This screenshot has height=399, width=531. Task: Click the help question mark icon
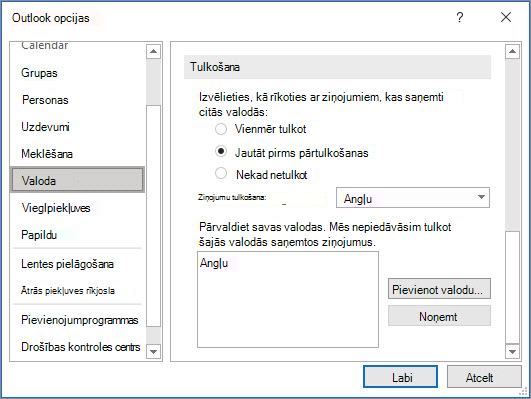460,17
